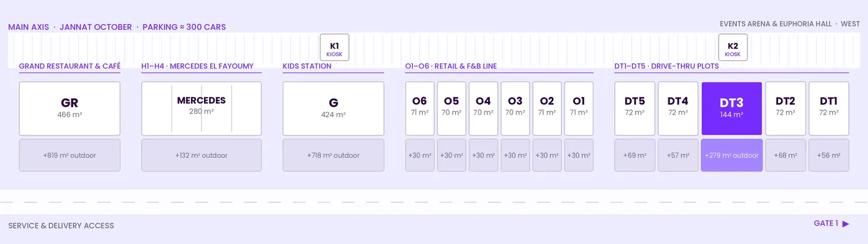Select the K1 kiosk marker
This screenshot has width=868, height=244.
pyautogui.click(x=334, y=48)
